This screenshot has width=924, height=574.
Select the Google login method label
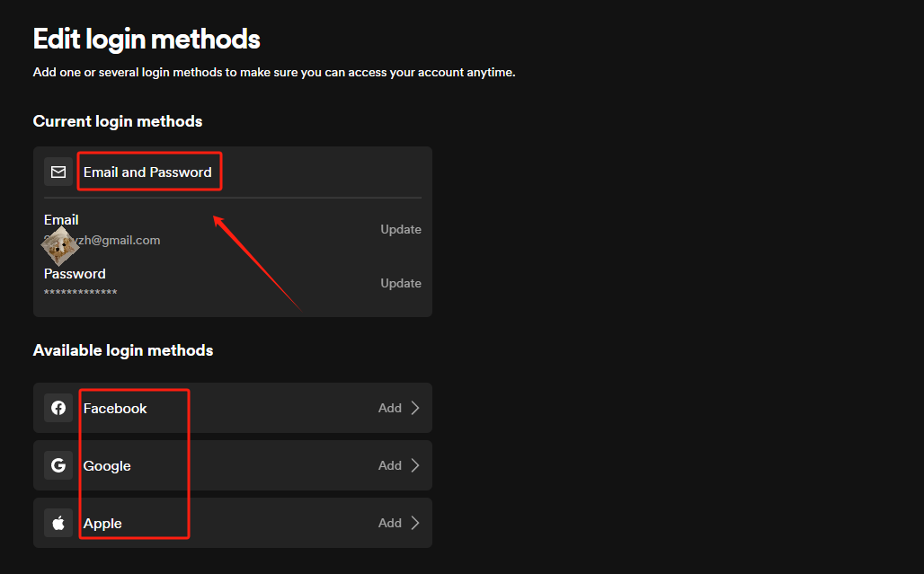[107, 465]
